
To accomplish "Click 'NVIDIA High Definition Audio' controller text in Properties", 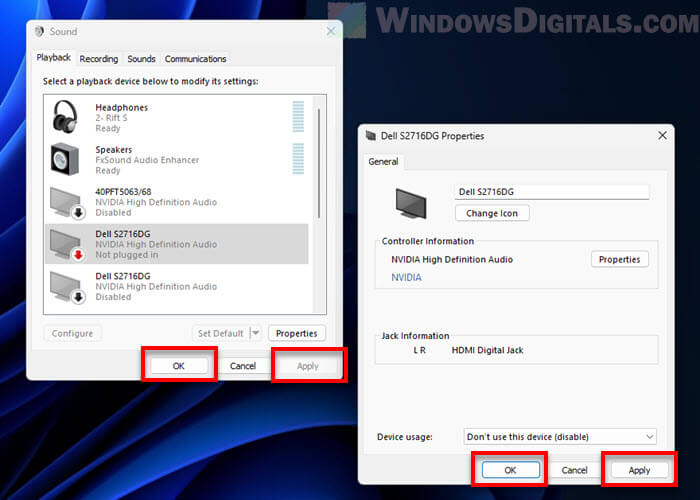I will [x=452, y=259].
